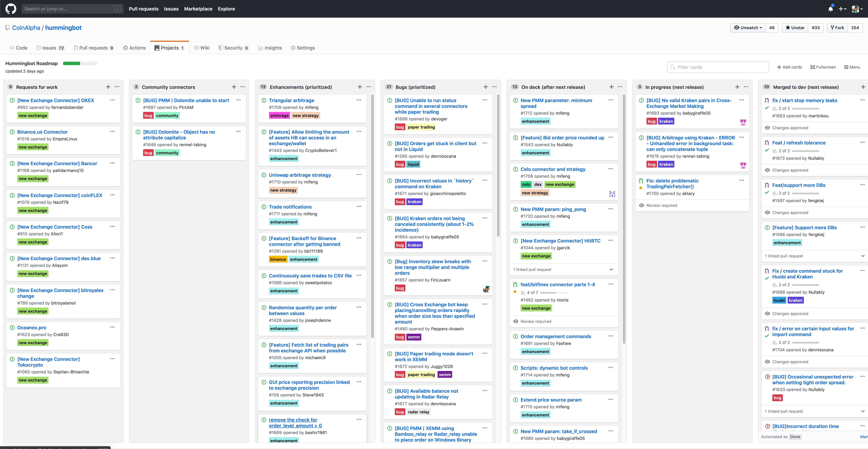
Task: Open card menu for Oceanex.pro
Action: pyautogui.click(x=113, y=327)
